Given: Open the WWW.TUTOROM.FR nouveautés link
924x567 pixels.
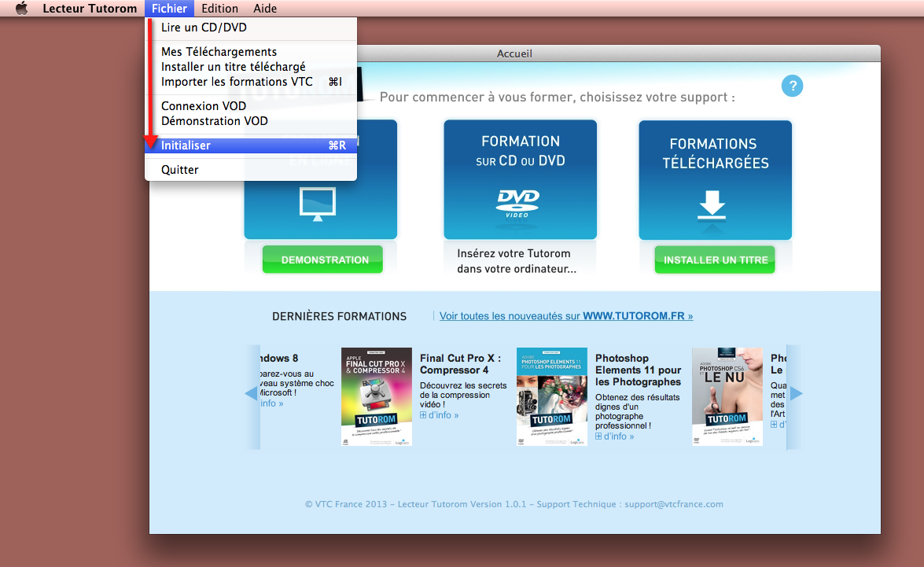Looking at the screenshot, I should pyautogui.click(x=566, y=316).
